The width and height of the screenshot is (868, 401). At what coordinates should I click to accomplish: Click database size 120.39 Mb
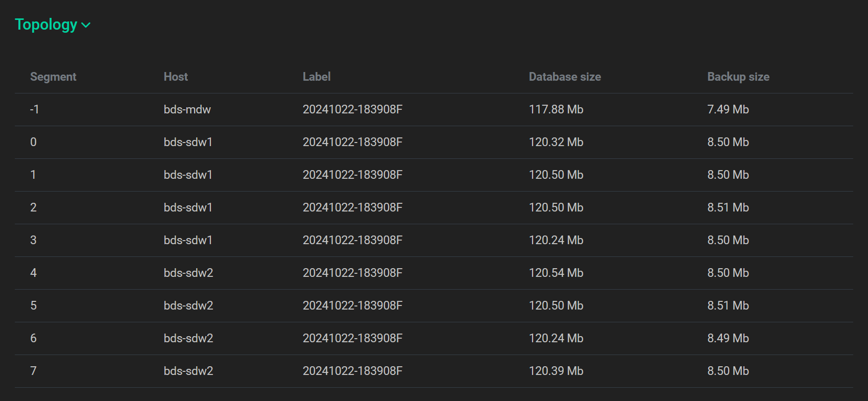point(556,371)
